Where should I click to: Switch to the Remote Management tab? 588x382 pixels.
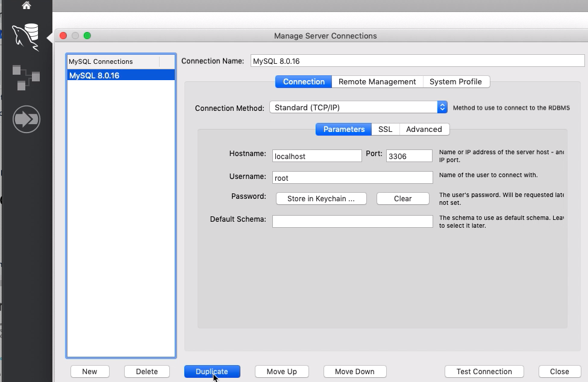point(377,82)
